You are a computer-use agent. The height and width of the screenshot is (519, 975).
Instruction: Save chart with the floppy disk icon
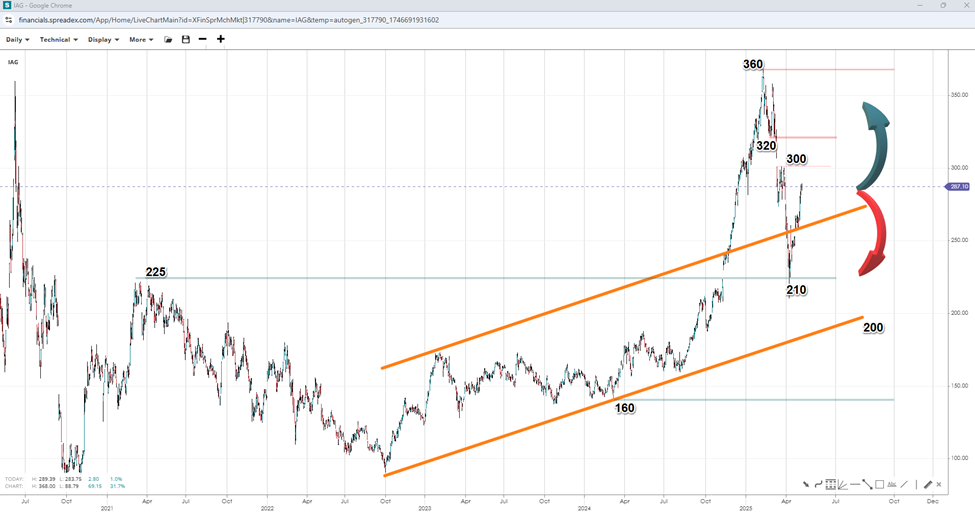[x=185, y=40]
